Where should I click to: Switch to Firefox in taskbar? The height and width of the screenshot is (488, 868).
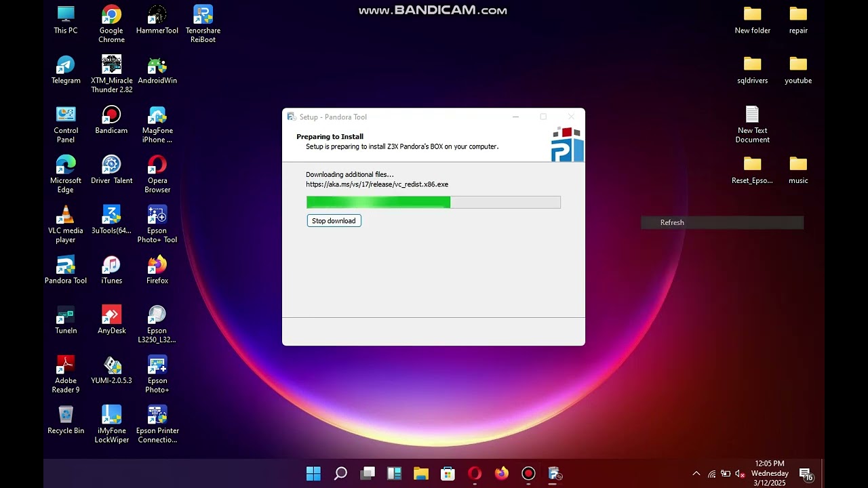tap(501, 473)
